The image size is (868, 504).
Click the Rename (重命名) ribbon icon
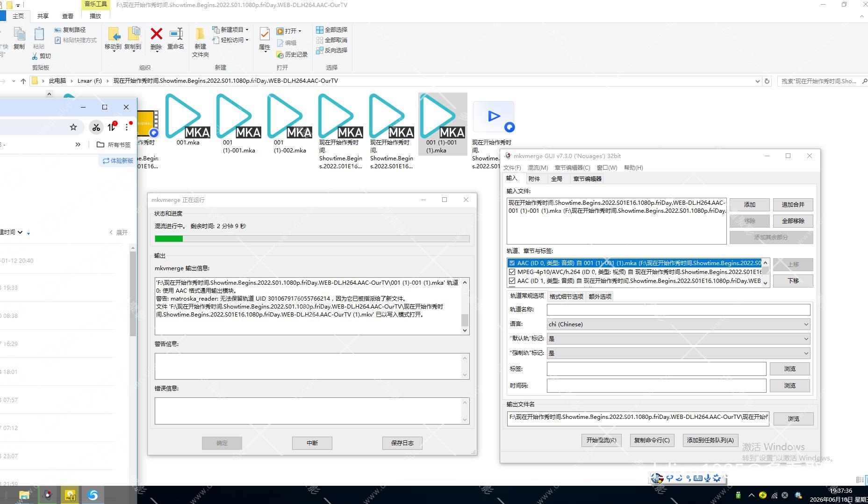coord(176,34)
